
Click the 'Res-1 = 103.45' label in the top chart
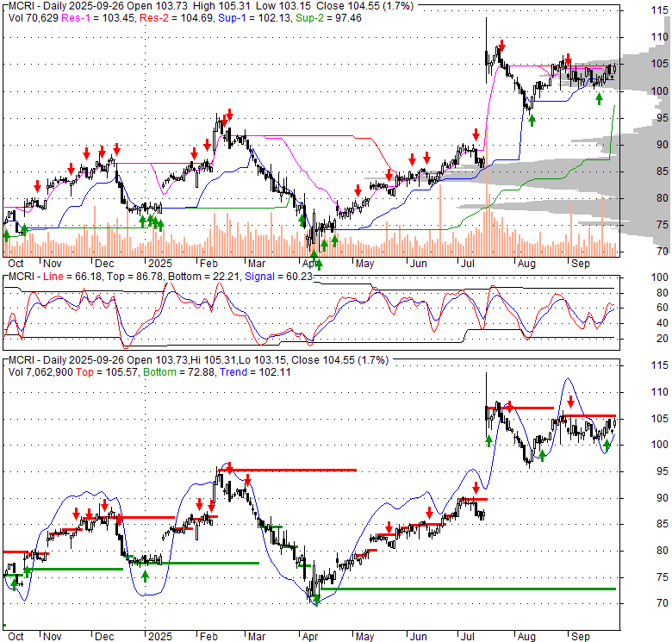(x=99, y=18)
